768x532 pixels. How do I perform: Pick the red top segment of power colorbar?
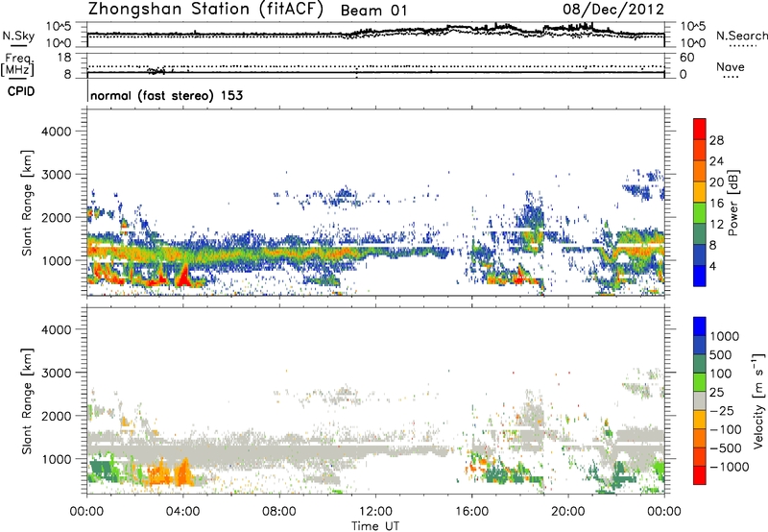pos(700,130)
